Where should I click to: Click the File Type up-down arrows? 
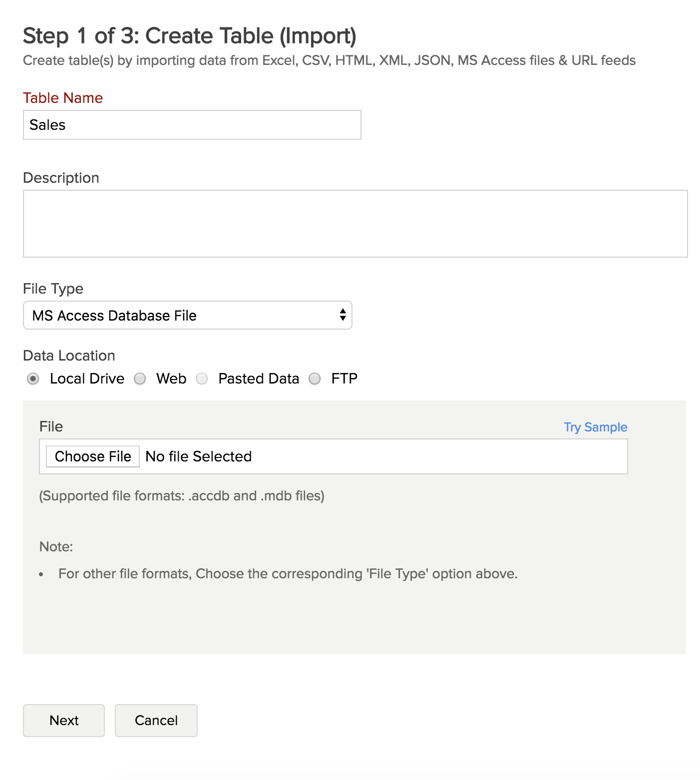343,315
